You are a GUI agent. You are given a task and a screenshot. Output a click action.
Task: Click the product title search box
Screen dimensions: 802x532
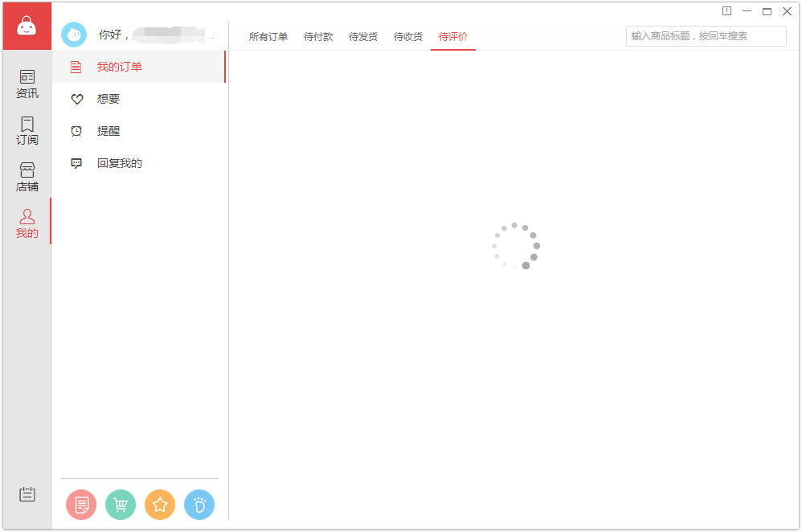[x=706, y=36]
